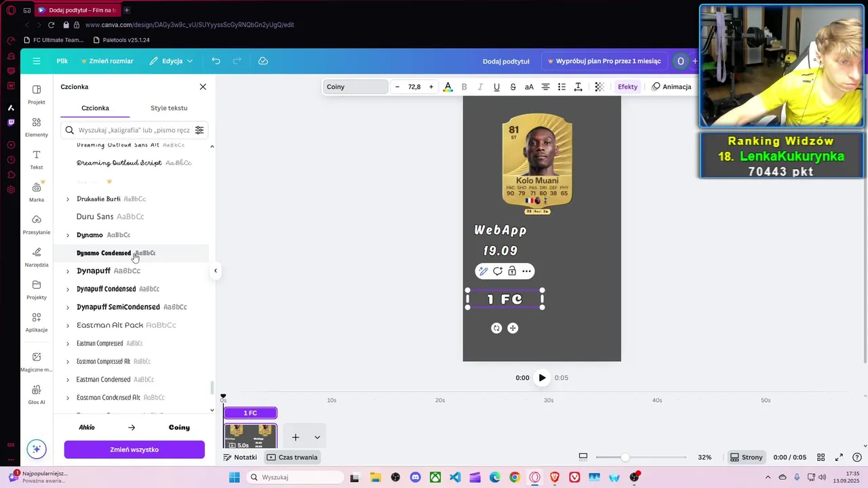This screenshot has height=488, width=868.
Task: Open grid view of pages
Action: [821, 457]
